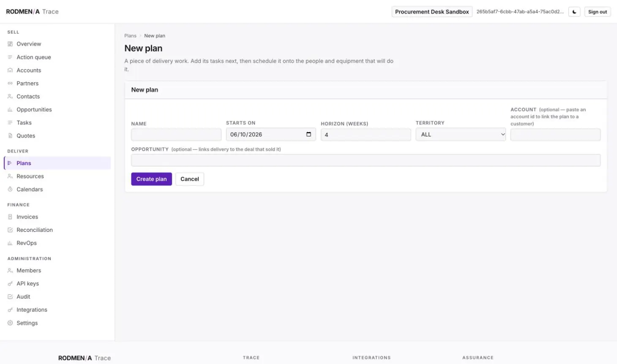The width and height of the screenshot is (617, 364).
Task: Click the Sign out button
Action: (x=598, y=12)
